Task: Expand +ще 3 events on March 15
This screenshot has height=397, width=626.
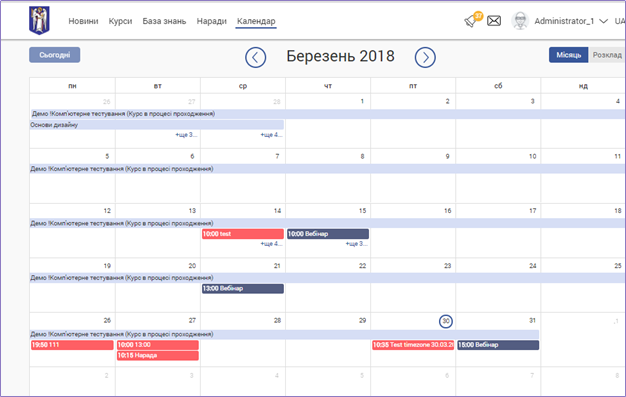Action: click(x=357, y=244)
